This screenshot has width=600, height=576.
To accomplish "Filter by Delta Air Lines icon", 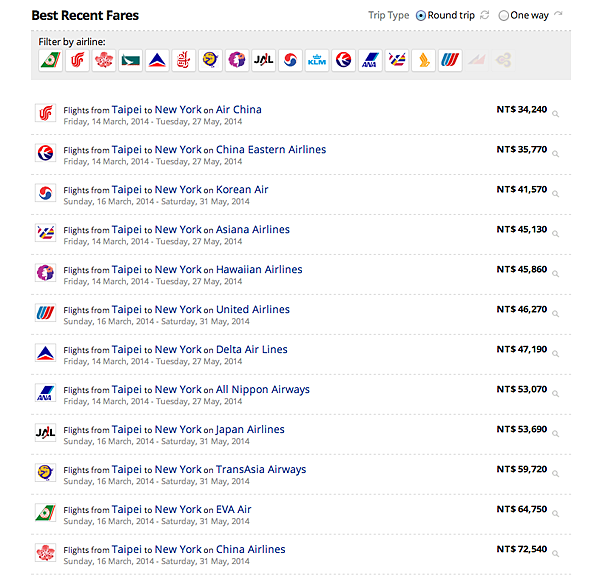I will tap(157, 60).
